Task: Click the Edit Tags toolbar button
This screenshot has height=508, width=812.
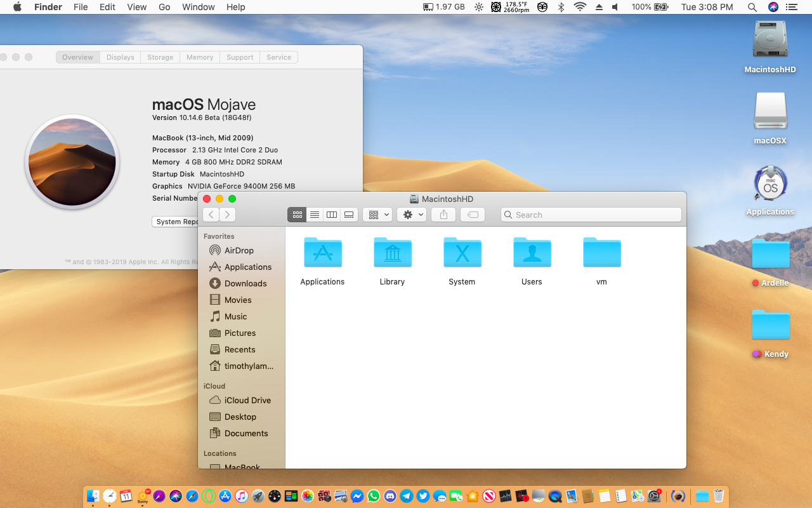Action: tap(473, 215)
